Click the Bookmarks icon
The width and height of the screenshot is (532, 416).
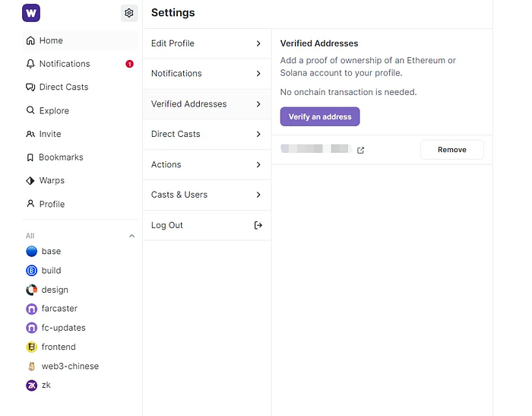(x=30, y=157)
